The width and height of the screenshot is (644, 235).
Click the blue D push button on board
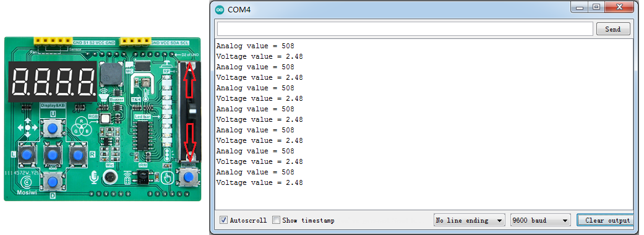click(53, 181)
